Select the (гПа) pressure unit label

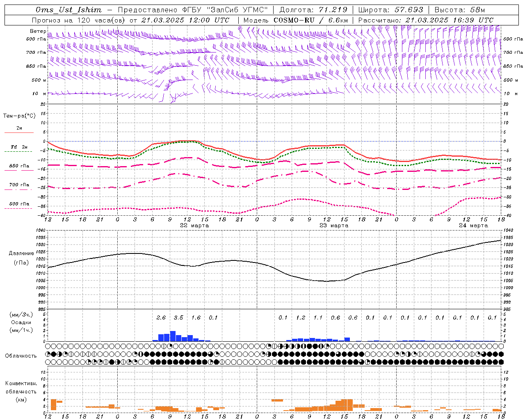point(21,263)
